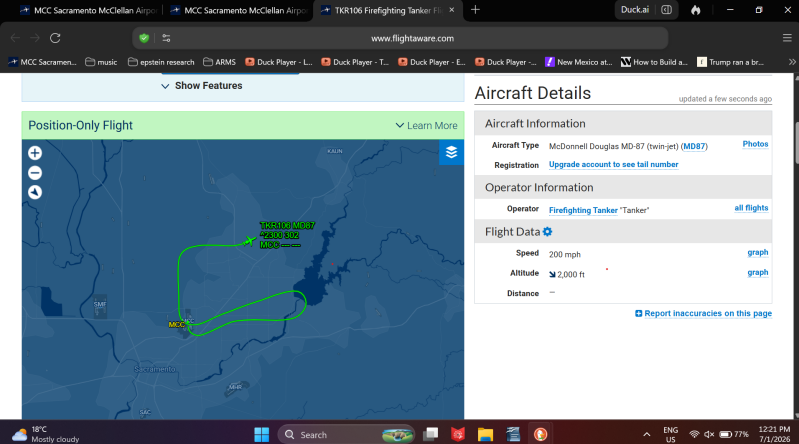Open the MD87 aircraft type link
Viewport: 799px width, 444px height.
tap(694, 146)
